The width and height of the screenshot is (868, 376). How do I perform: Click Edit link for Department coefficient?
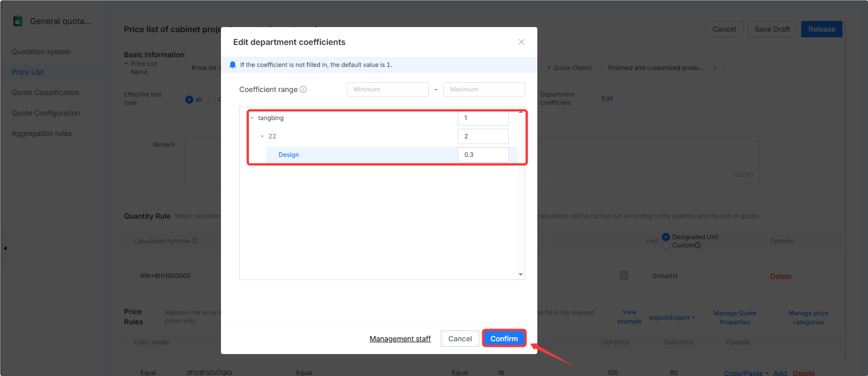click(x=607, y=99)
